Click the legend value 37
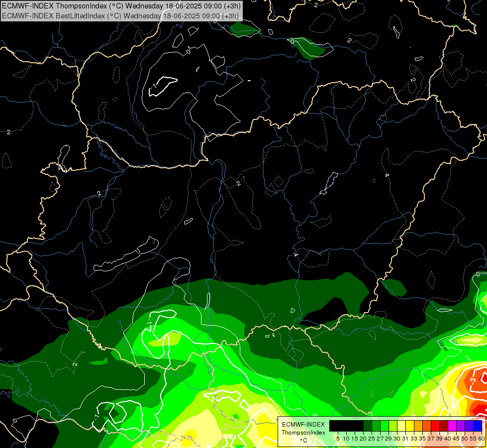The height and width of the screenshot is (448, 487). (x=431, y=439)
